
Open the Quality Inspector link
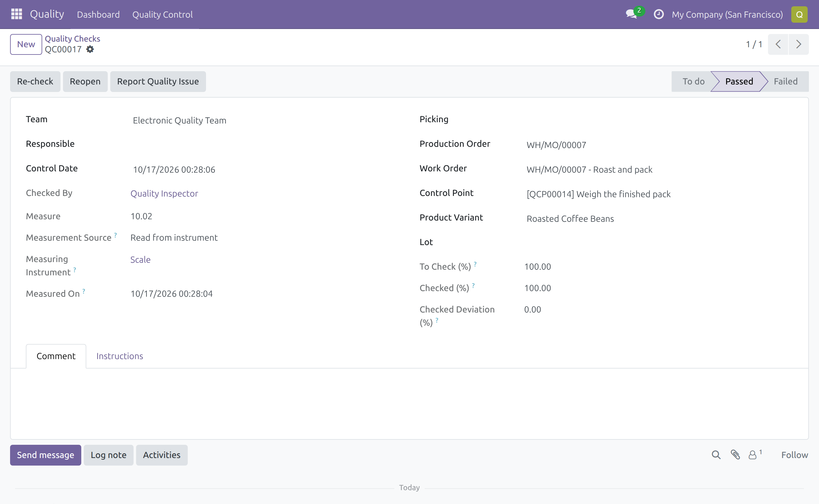pos(164,194)
